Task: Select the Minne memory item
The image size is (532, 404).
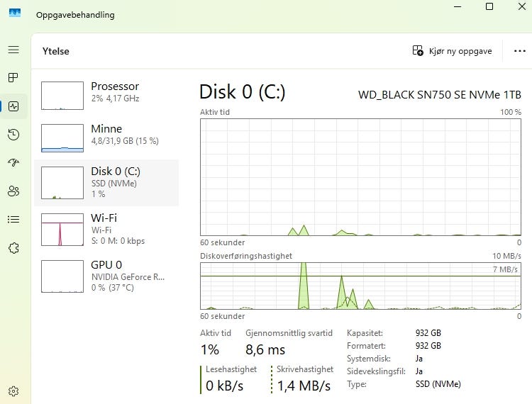Action: (106, 138)
